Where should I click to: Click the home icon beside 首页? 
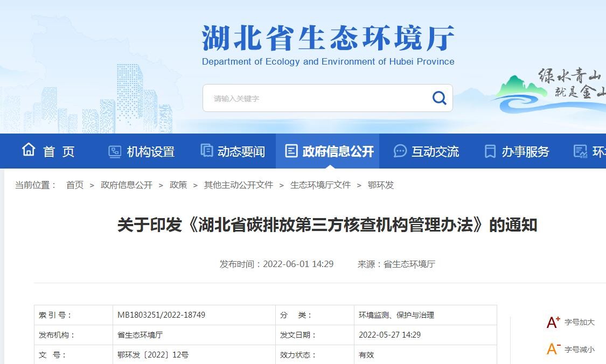click(28, 151)
